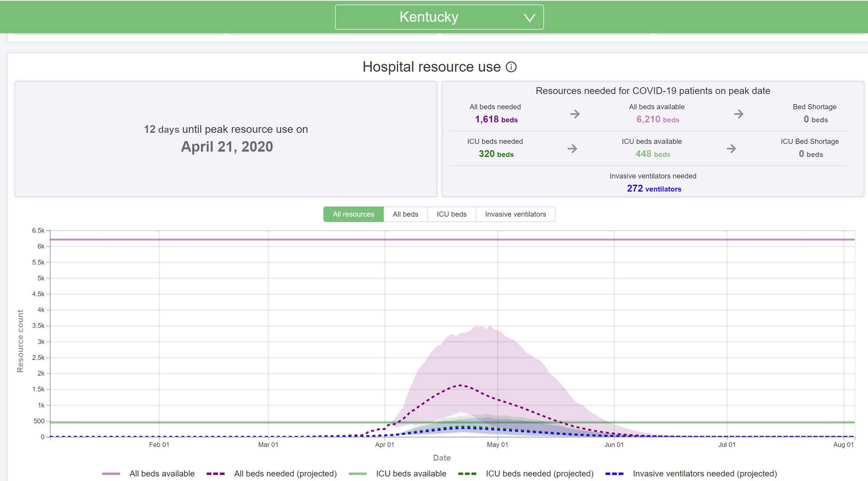The image size is (868, 481).
Task: Select the All resources tab
Action: point(353,214)
